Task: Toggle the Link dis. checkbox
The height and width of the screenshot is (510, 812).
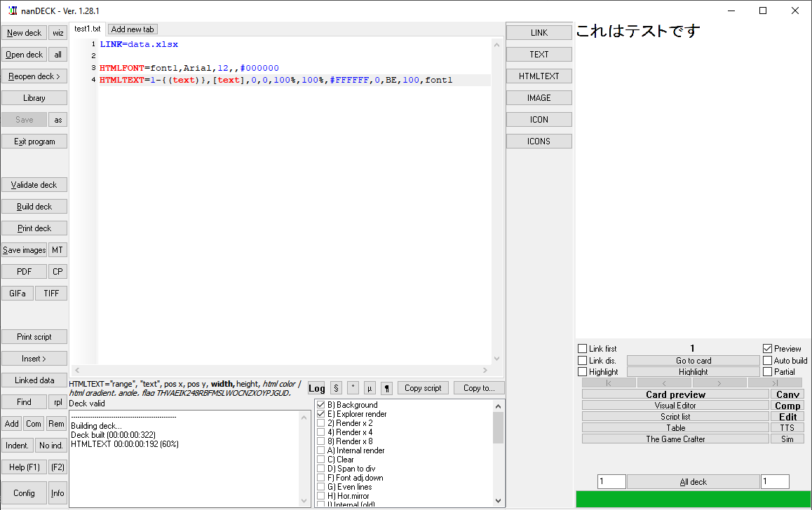Action: [583, 361]
